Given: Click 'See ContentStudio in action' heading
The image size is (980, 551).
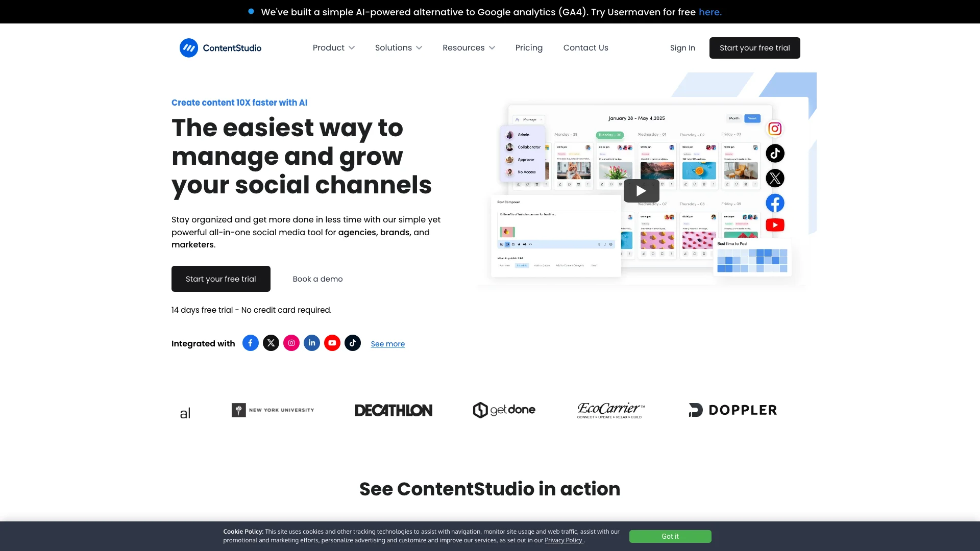Looking at the screenshot, I should pos(490,489).
